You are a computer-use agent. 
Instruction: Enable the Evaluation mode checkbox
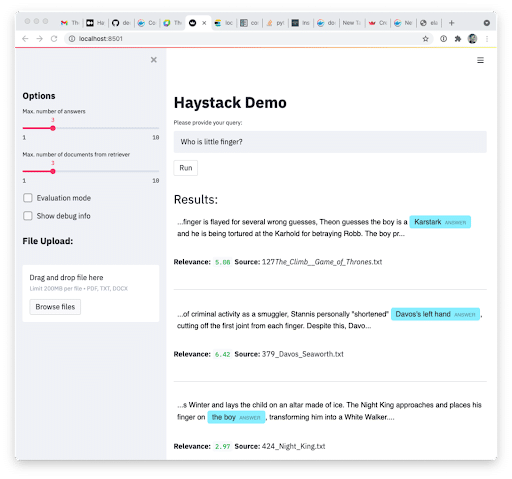[x=28, y=198]
